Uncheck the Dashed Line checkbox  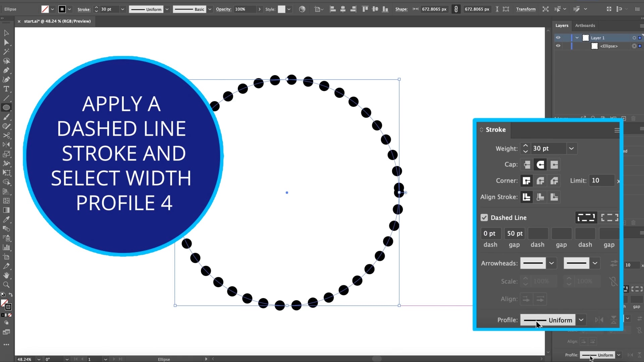(x=484, y=218)
